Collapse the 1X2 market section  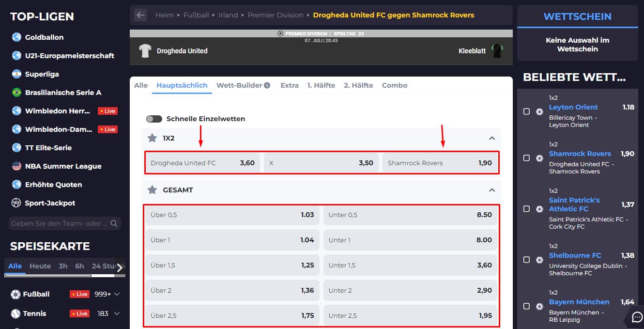tap(492, 138)
